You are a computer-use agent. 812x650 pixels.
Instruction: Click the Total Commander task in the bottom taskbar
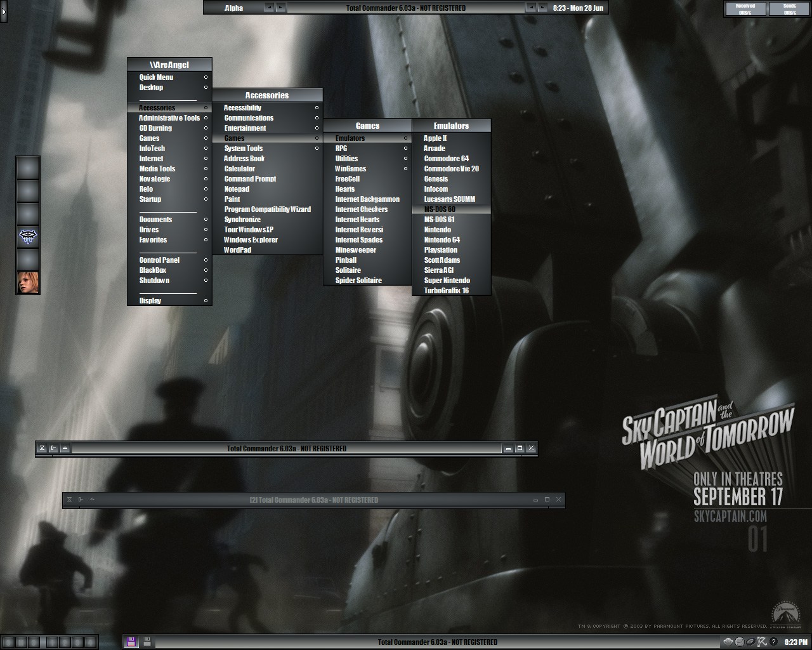click(x=437, y=642)
